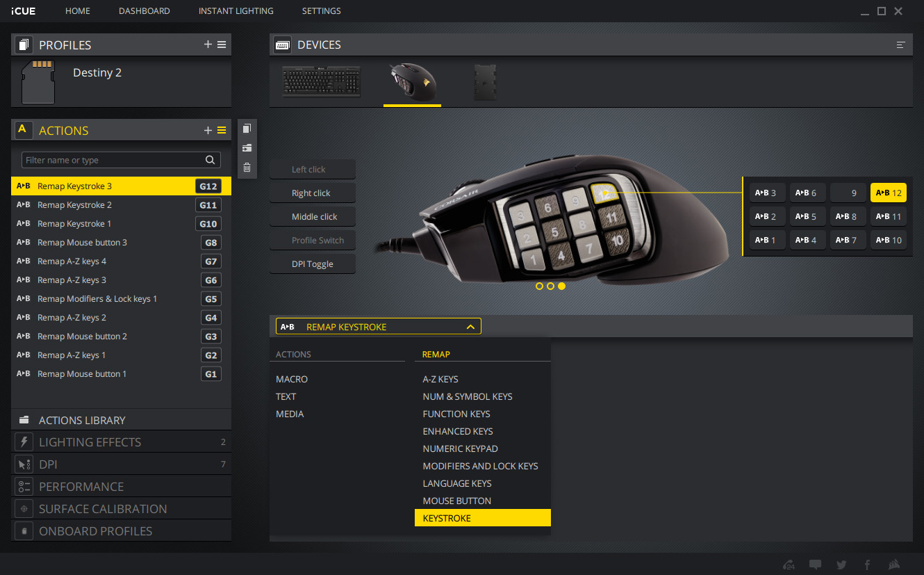Click the Right click button
The width and height of the screenshot is (924, 575).
313,193
